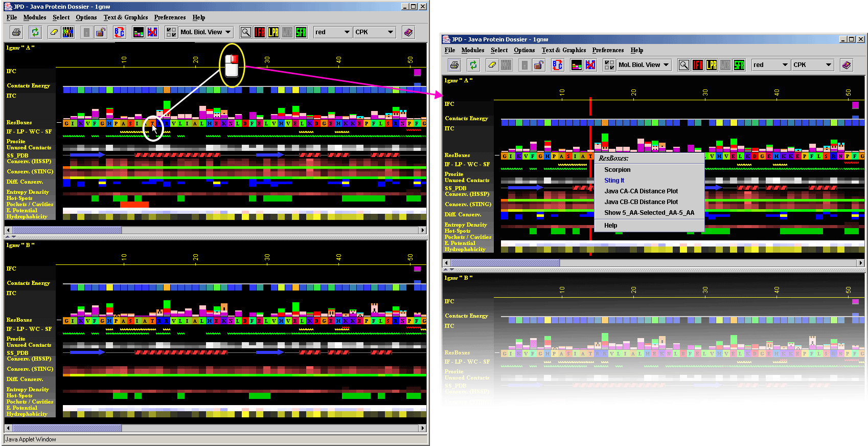Open Mol. Biol. View dropdown in right window
The height and width of the screenshot is (446, 868).
pyautogui.click(x=644, y=65)
